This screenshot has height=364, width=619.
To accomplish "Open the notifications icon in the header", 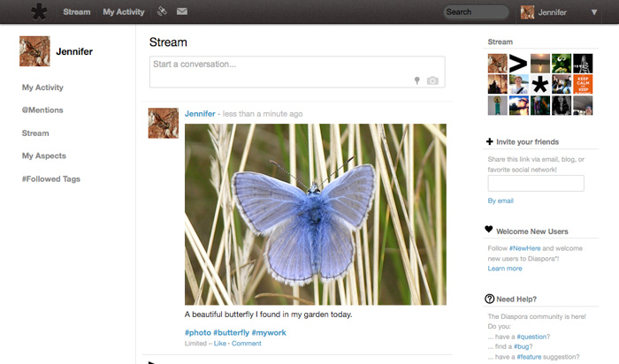I will 162,12.
